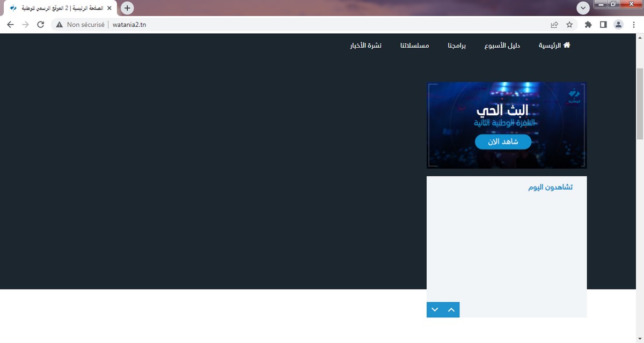The image size is (644, 343).
Task: Bookmark this page with star icon
Action: [569, 25]
